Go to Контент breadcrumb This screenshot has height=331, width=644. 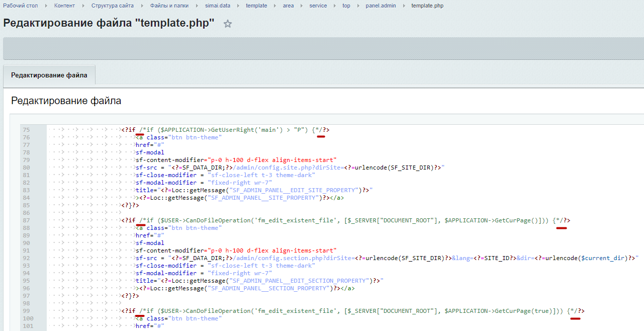(64, 6)
